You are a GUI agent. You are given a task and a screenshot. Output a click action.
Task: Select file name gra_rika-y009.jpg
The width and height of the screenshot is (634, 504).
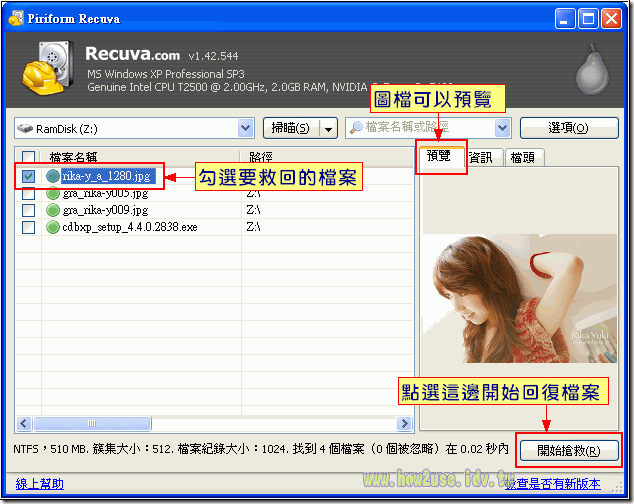tap(106, 210)
